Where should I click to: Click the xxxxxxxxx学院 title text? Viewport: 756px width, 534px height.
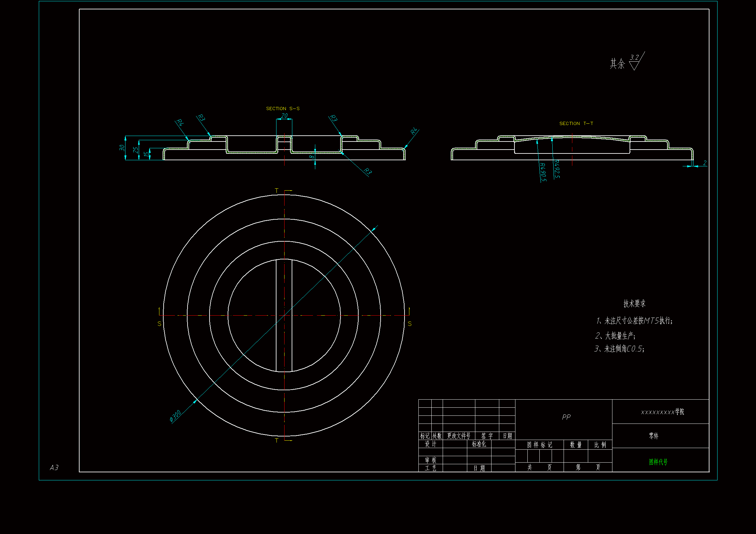point(662,412)
